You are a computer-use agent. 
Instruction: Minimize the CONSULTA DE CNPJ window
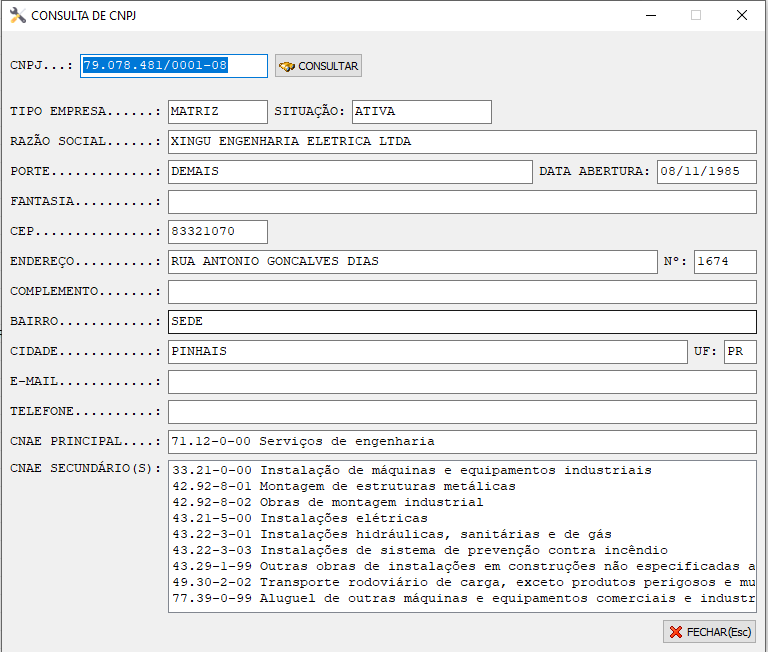tap(651, 16)
